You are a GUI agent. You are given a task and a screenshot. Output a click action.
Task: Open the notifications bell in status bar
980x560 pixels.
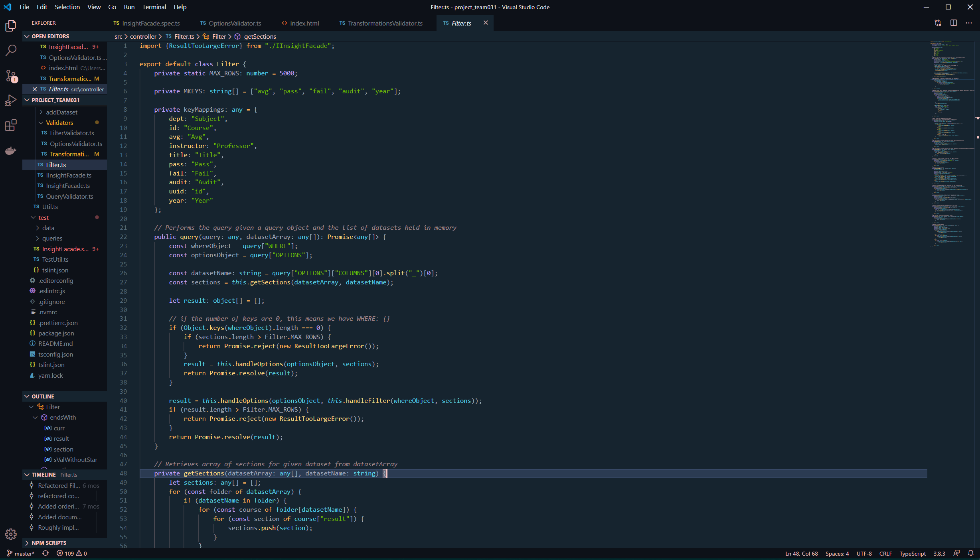tap(971, 553)
